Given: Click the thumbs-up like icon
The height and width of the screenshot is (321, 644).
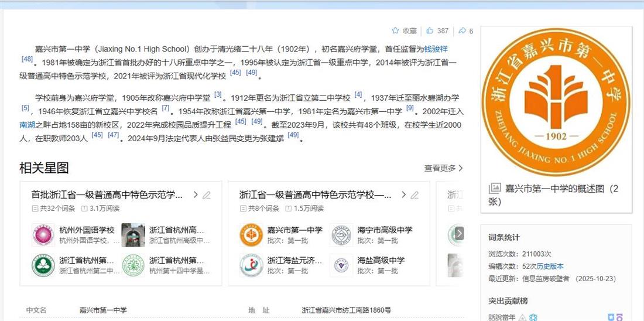Looking at the screenshot, I should pos(430,30).
